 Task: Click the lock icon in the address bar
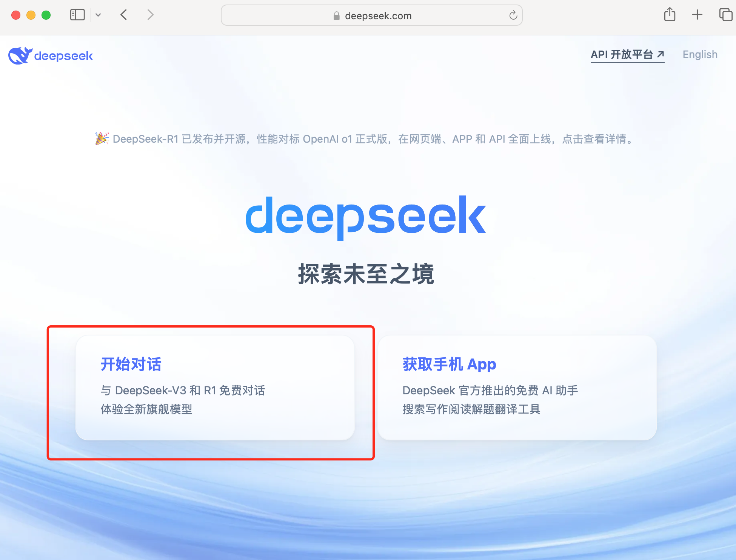click(337, 16)
